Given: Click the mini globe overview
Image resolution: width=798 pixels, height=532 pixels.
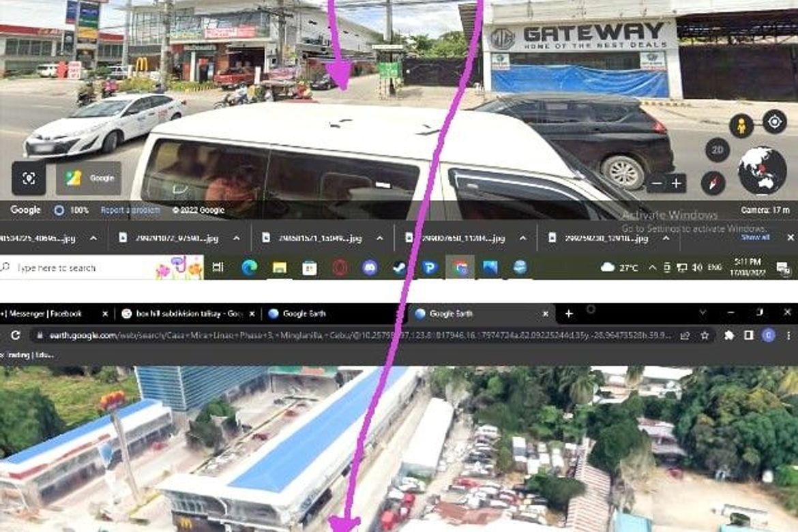Looking at the screenshot, I should pyautogui.click(x=762, y=171).
